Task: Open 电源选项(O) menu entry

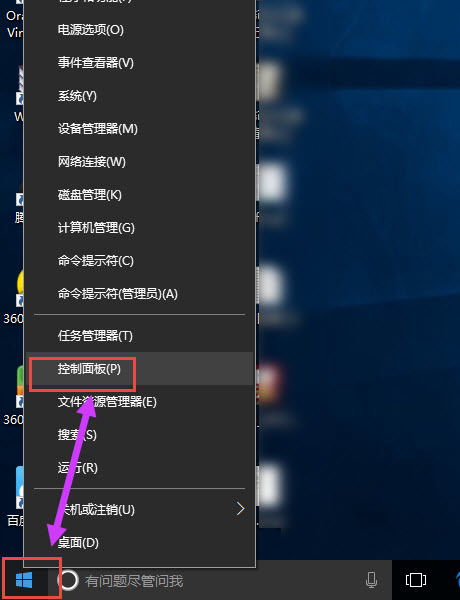Action: pyautogui.click(x=139, y=30)
